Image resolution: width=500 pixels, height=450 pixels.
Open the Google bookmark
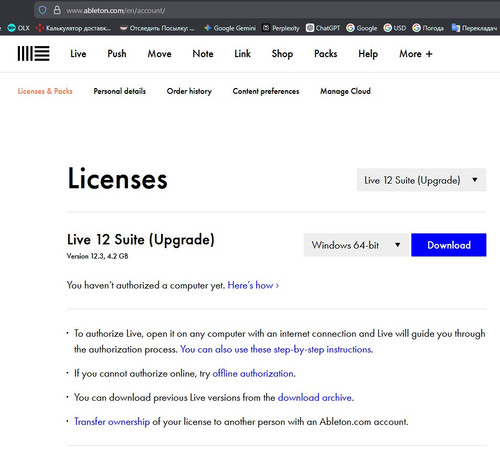coord(362,28)
